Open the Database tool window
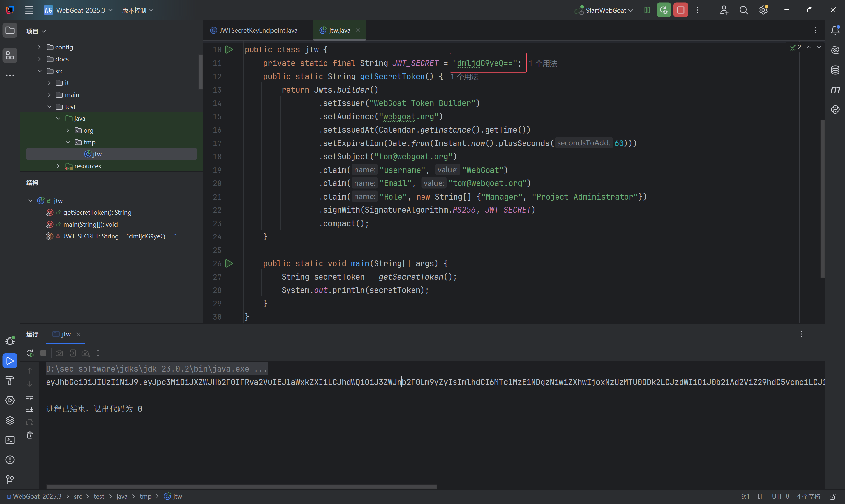845x504 pixels. coord(835,70)
